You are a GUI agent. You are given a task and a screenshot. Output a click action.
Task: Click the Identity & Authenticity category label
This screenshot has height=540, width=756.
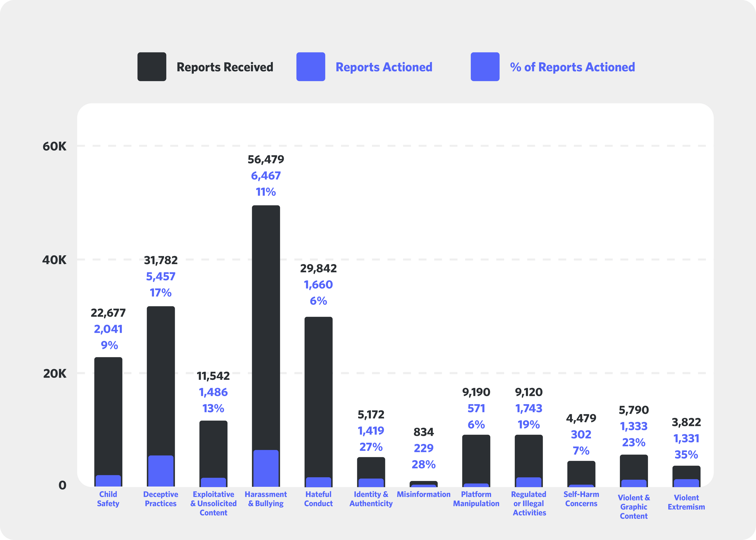(371, 499)
